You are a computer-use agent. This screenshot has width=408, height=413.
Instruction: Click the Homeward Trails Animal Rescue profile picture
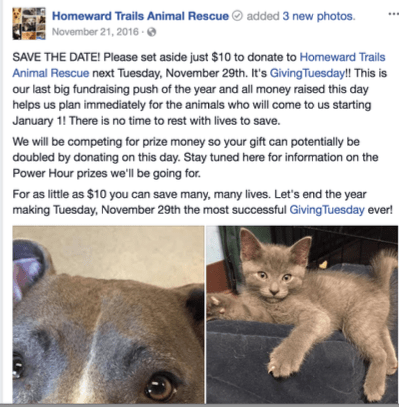(x=29, y=23)
